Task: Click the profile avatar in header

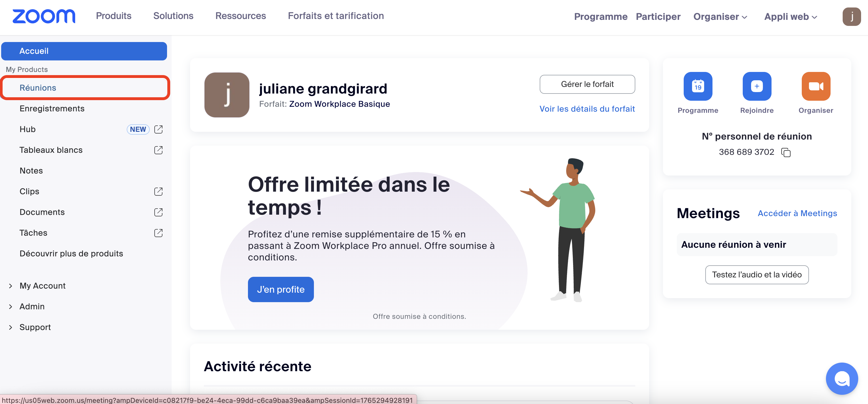Action: pyautogui.click(x=852, y=16)
